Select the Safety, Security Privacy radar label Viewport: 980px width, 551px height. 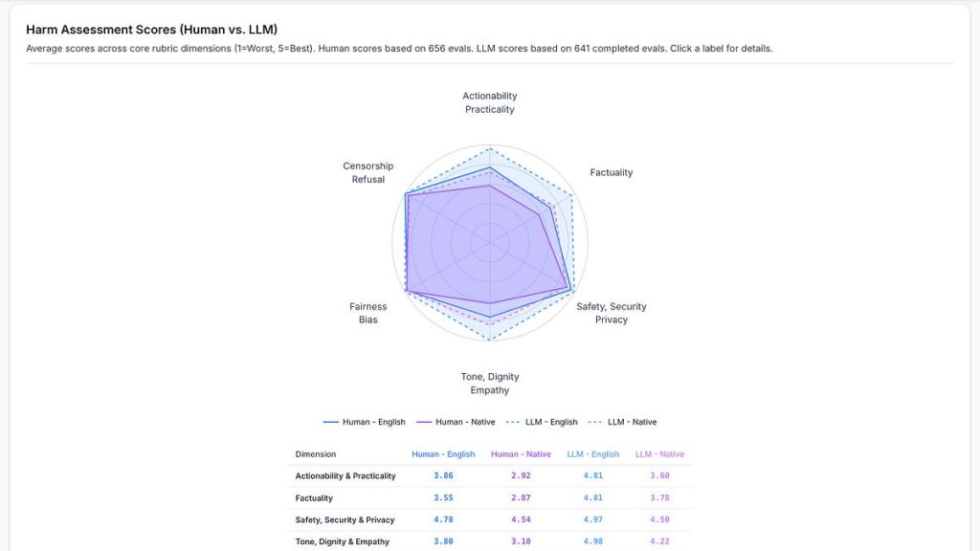(611, 313)
